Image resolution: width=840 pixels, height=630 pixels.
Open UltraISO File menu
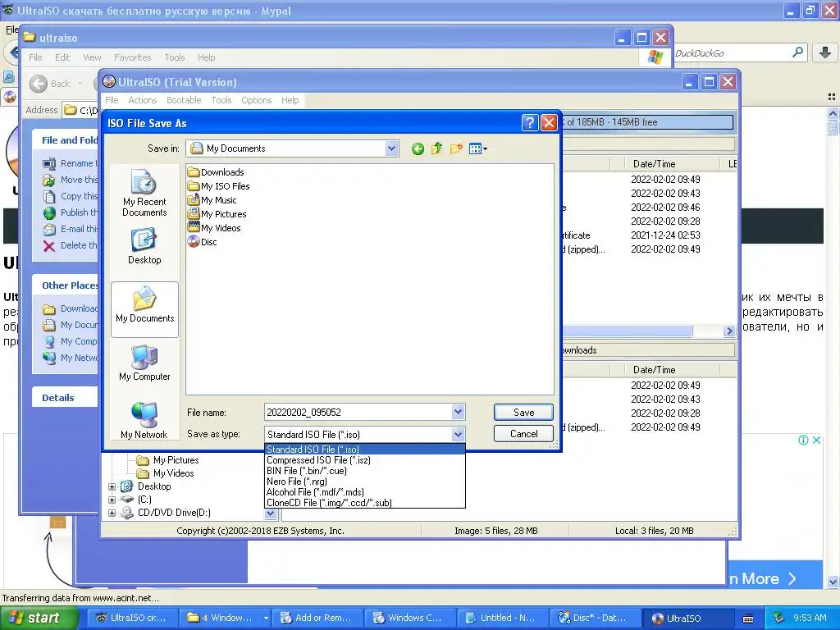(112, 100)
